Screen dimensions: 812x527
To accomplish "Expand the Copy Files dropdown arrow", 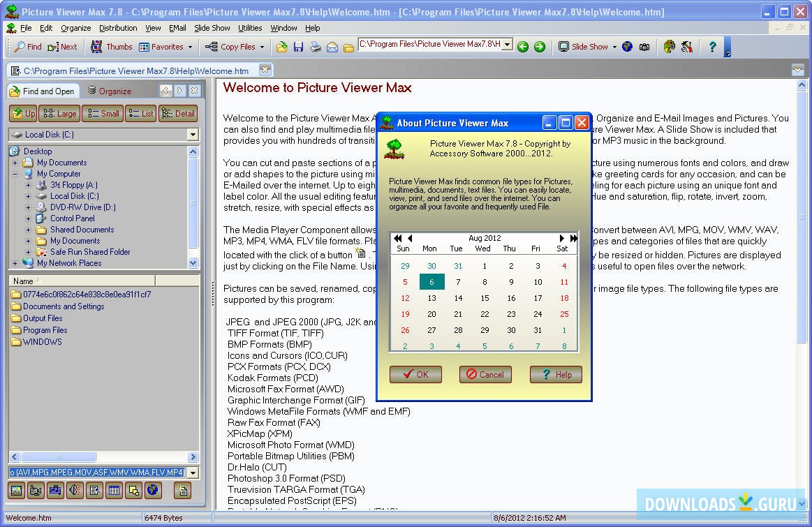I will click(x=262, y=47).
